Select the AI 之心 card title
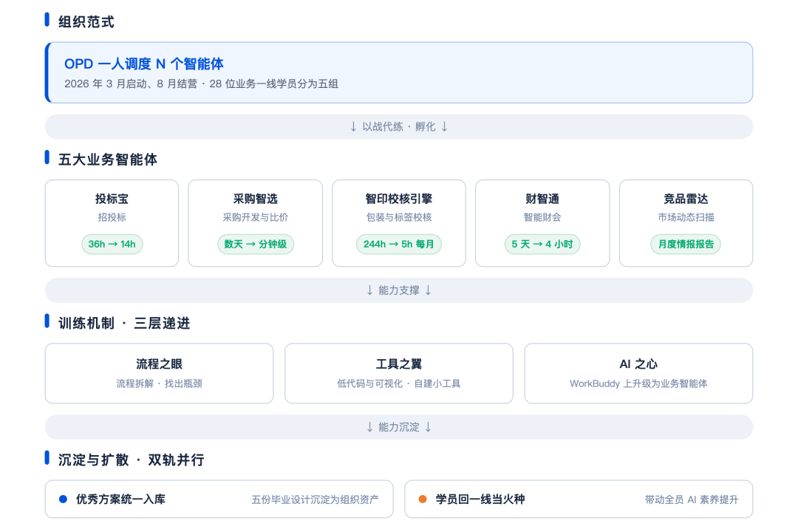Image resolution: width=798 pixels, height=532 pixels. (638, 364)
